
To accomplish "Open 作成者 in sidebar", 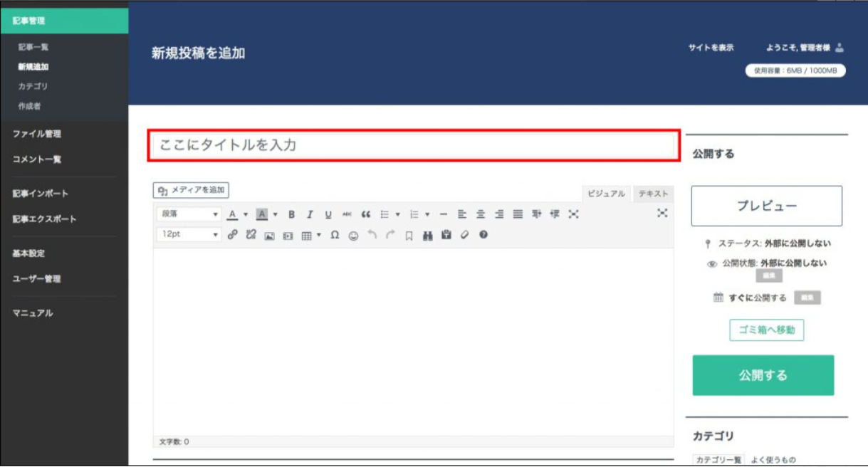I will pyautogui.click(x=30, y=106).
